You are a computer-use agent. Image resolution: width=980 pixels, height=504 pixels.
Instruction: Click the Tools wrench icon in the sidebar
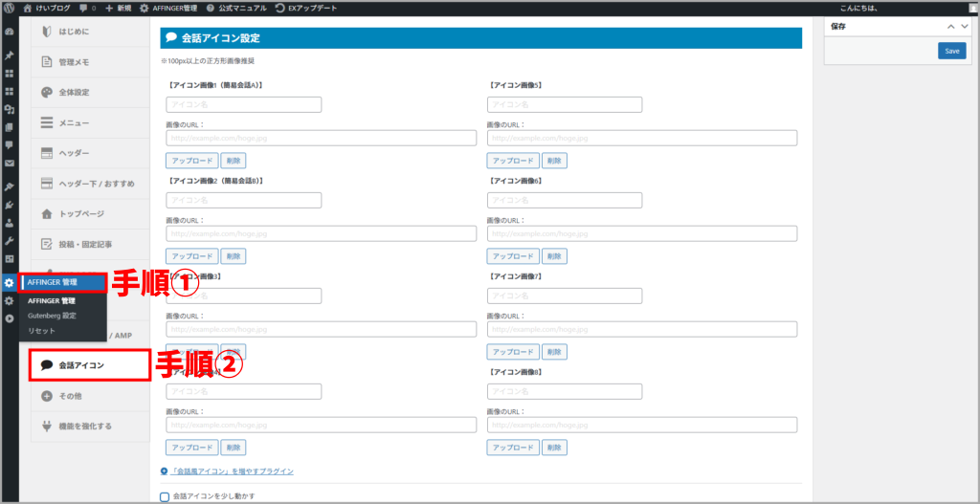(x=9, y=241)
